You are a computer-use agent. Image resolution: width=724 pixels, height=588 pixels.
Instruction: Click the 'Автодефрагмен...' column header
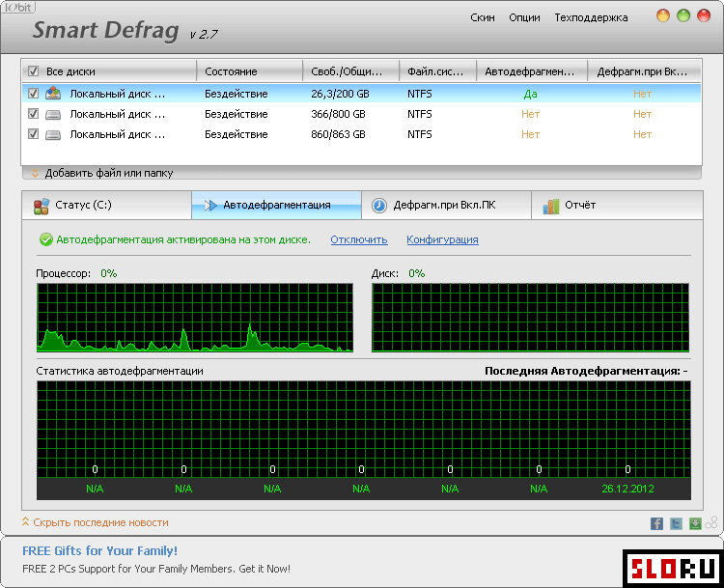pyautogui.click(x=532, y=71)
